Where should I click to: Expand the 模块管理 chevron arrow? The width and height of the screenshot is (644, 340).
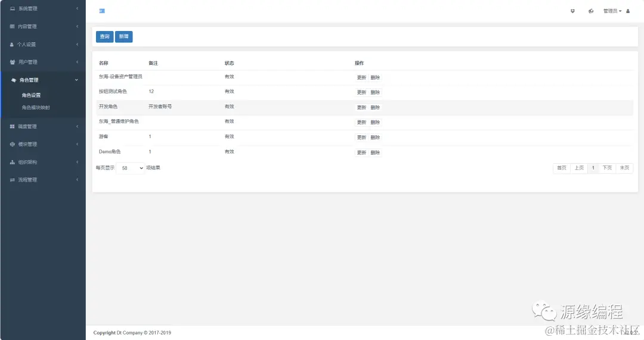pos(77,144)
